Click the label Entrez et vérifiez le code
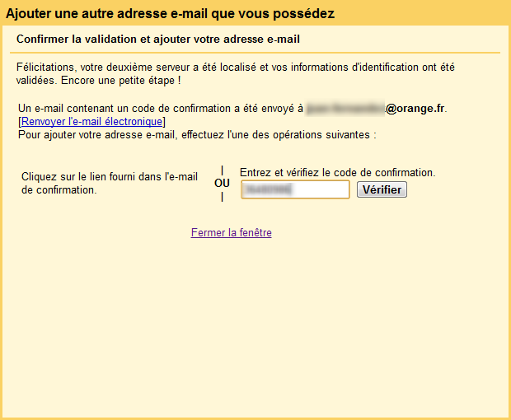Image resolution: width=511 pixels, height=420 pixels. coord(338,172)
